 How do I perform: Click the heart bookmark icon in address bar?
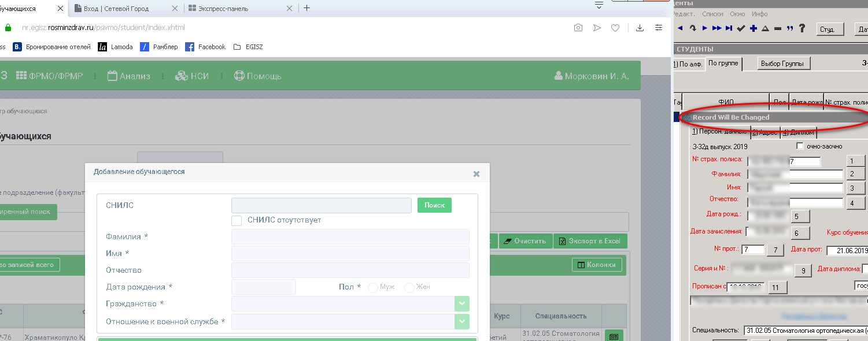(x=616, y=28)
